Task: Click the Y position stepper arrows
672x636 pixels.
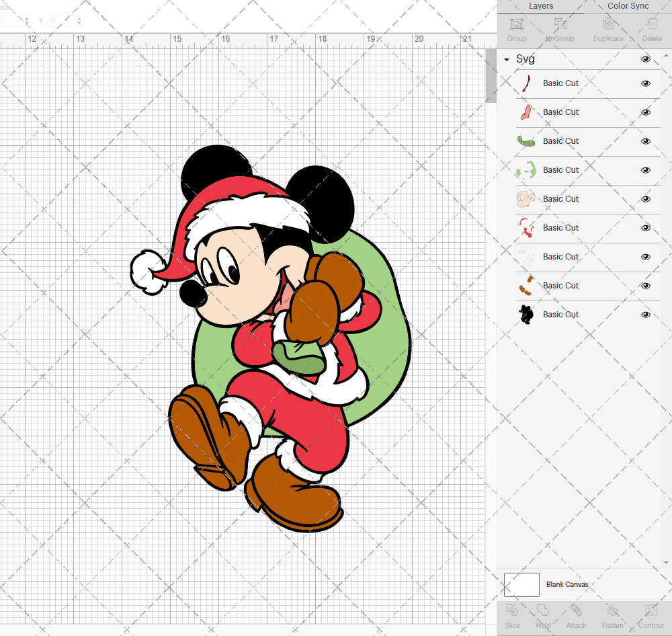Action: (79, 20)
